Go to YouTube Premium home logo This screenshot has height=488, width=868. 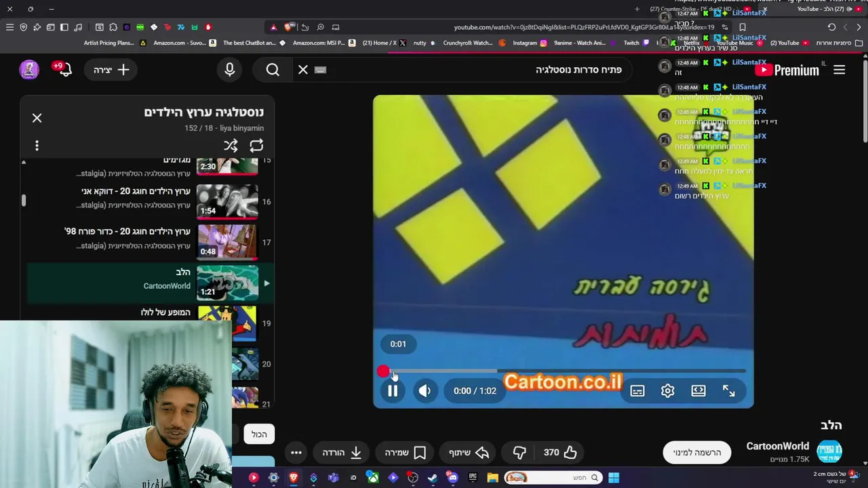(787, 70)
